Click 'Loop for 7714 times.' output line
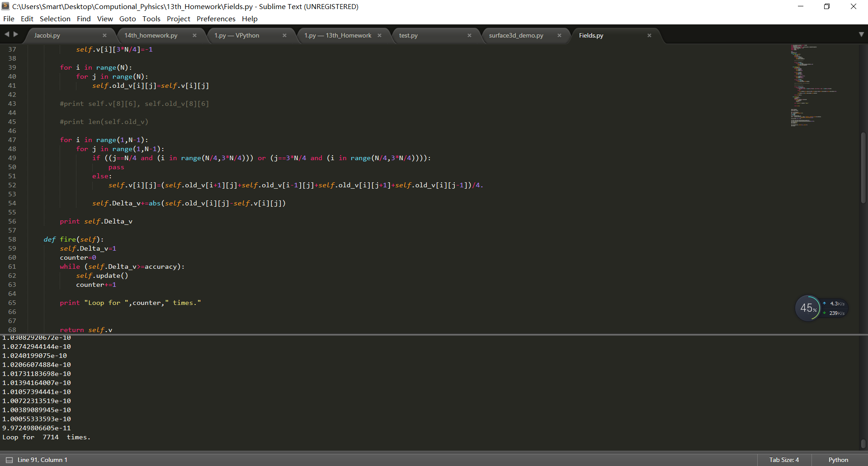The width and height of the screenshot is (868, 466). [x=46, y=437]
